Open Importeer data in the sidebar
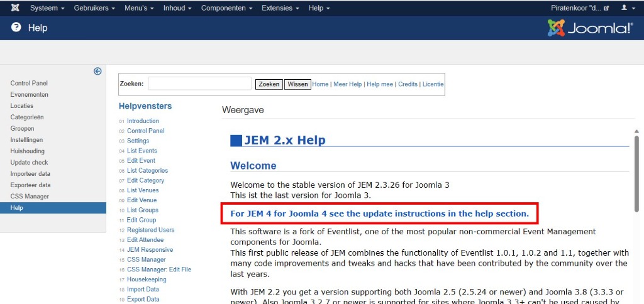 [x=30, y=173]
